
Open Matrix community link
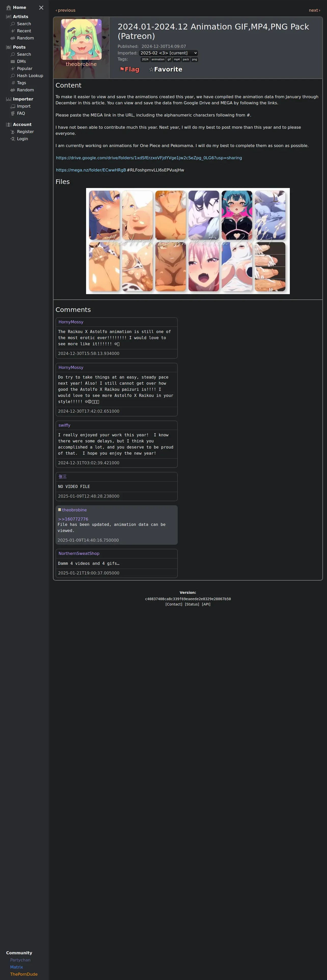[16, 967]
